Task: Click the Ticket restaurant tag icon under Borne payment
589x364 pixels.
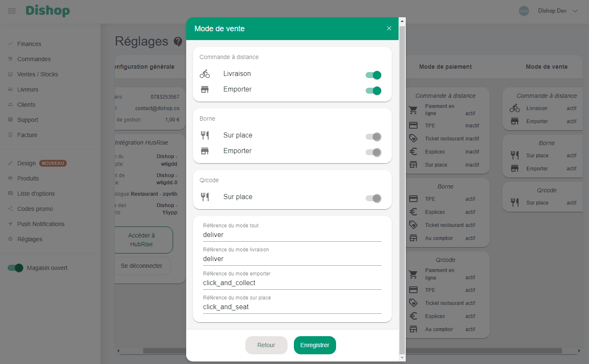Action: [x=413, y=225]
